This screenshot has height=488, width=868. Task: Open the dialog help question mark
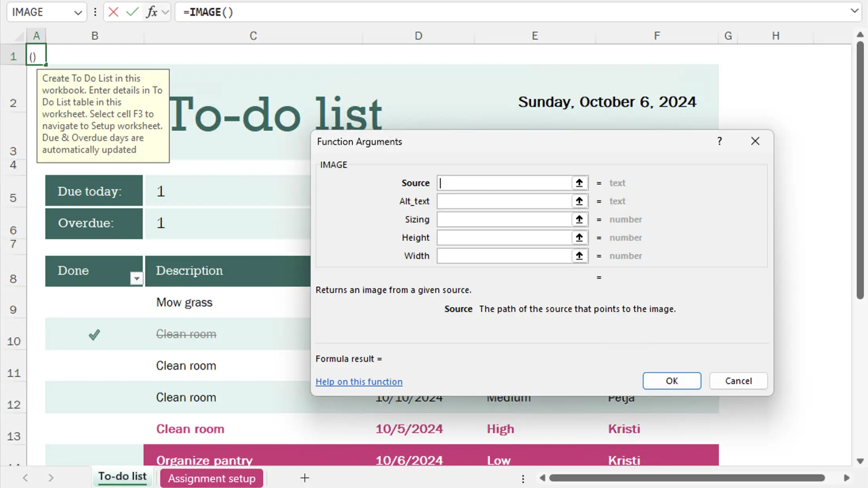[x=719, y=141]
